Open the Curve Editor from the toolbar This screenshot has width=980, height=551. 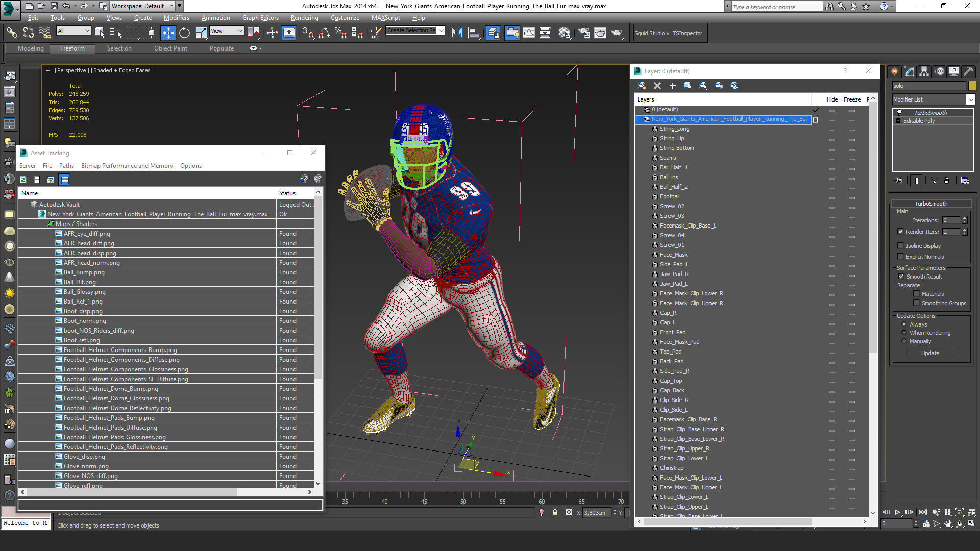[529, 33]
